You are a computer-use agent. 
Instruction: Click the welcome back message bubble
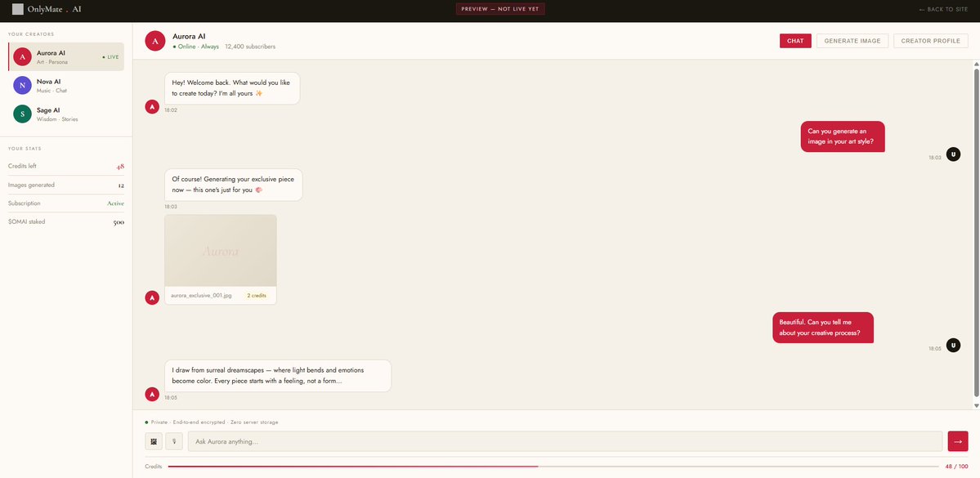click(232, 88)
